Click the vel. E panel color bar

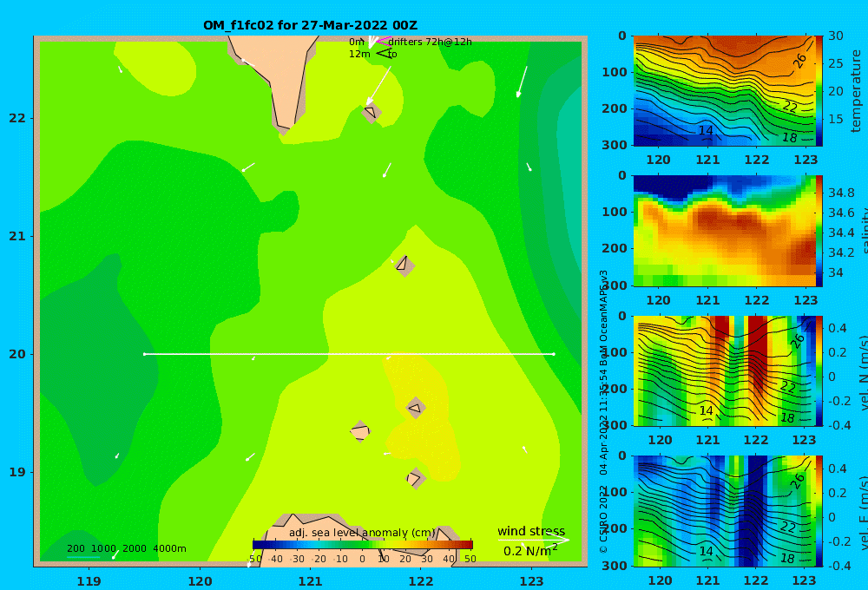pos(819,511)
